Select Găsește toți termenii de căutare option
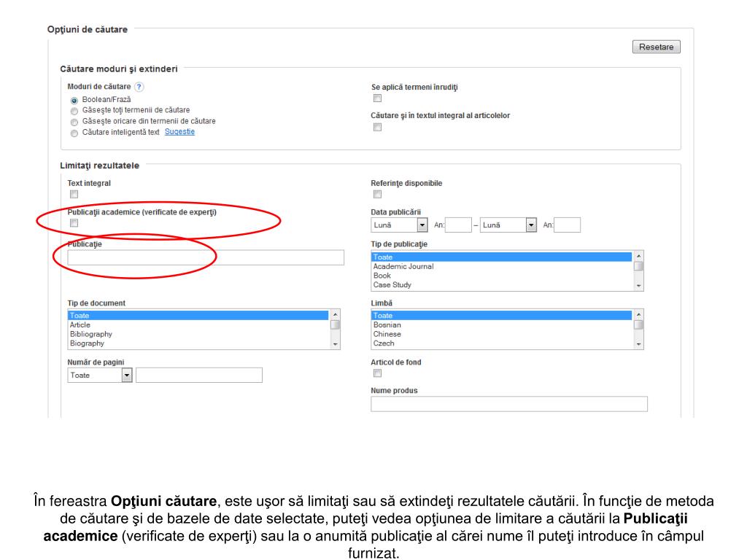Screen dimensions: 747x560 pyautogui.click(x=74, y=112)
